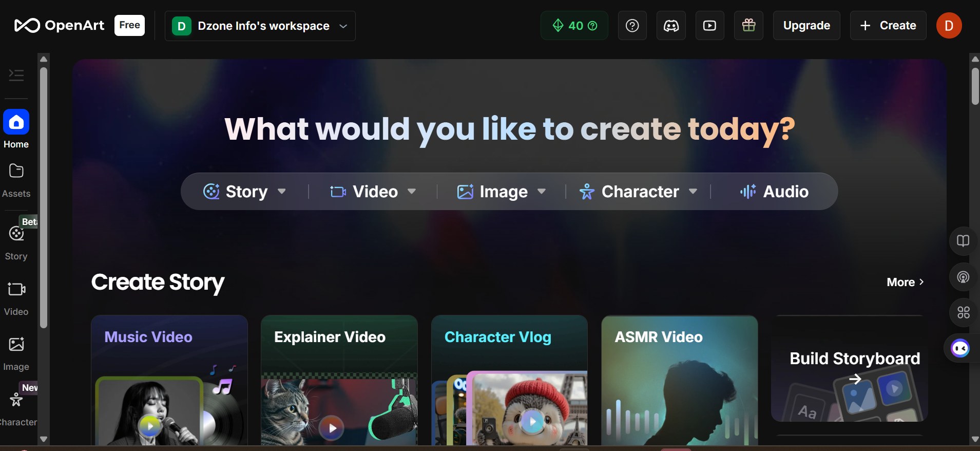The height and width of the screenshot is (451, 980).
Task: Select the Video tab label
Action: pyautogui.click(x=375, y=192)
